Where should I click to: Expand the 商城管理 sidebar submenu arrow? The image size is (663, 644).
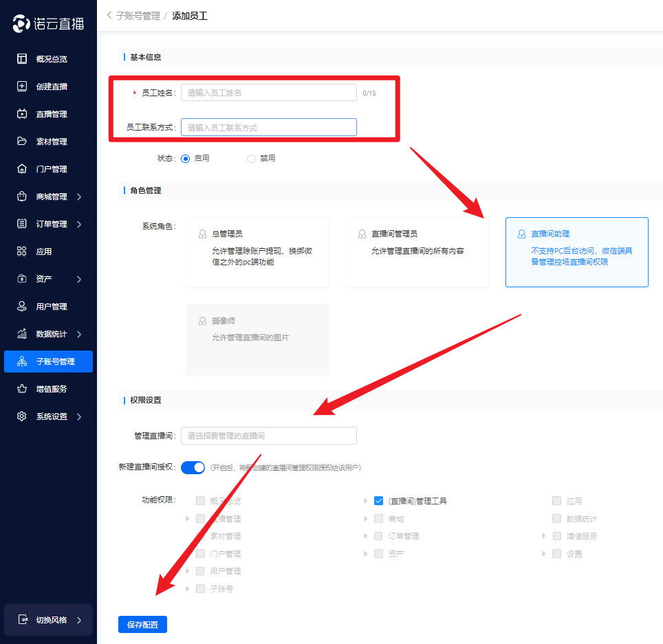(79, 197)
